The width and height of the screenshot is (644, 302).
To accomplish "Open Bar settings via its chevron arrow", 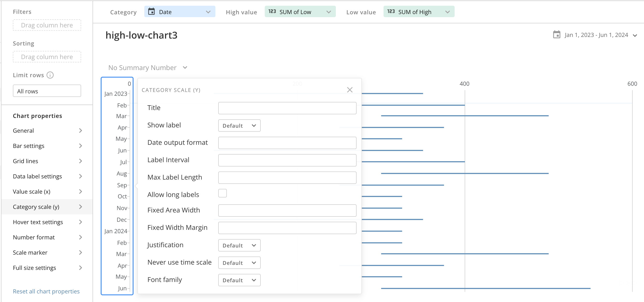I will [81, 146].
